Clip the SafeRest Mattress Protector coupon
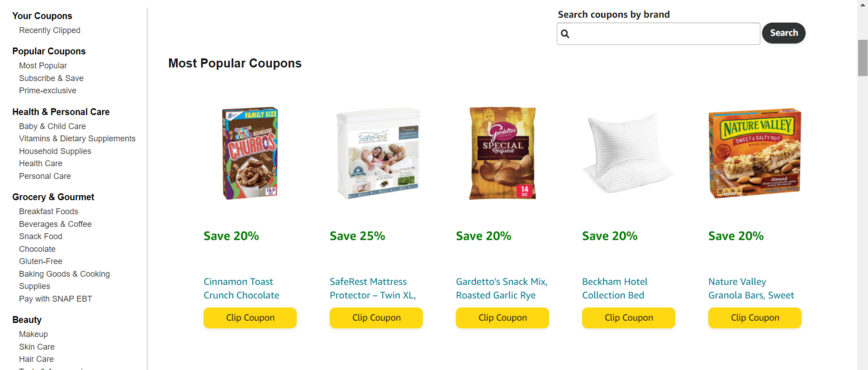 [376, 318]
